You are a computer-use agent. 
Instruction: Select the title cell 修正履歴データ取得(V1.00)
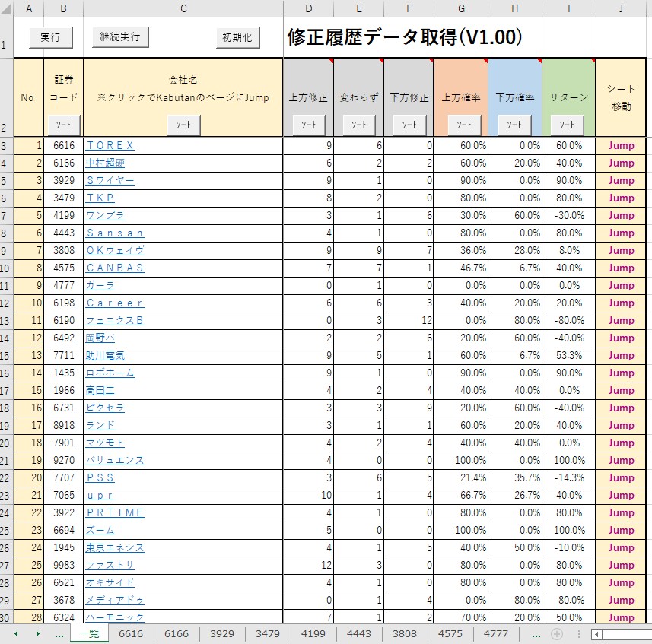click(404, 37)
